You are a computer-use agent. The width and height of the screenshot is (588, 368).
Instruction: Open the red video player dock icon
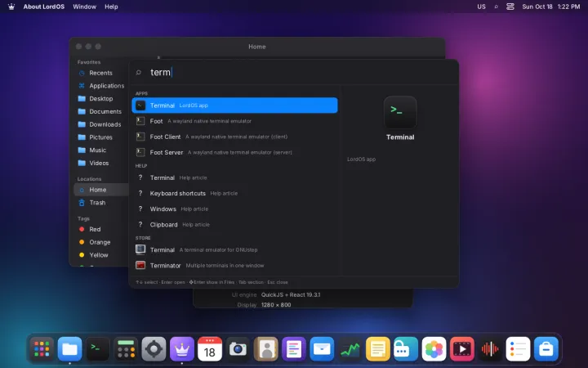[x=461, y=349]
